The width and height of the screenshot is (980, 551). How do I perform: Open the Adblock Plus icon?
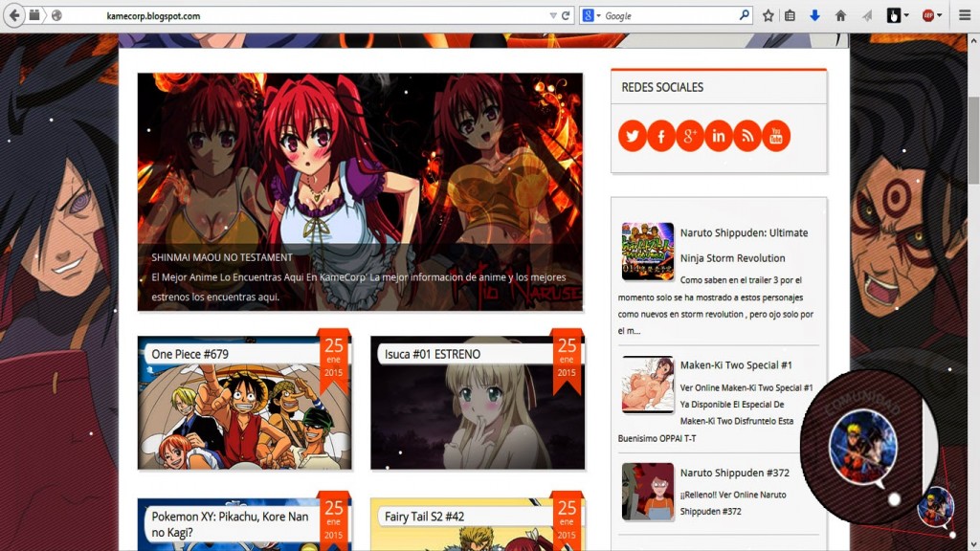(928, 15)
